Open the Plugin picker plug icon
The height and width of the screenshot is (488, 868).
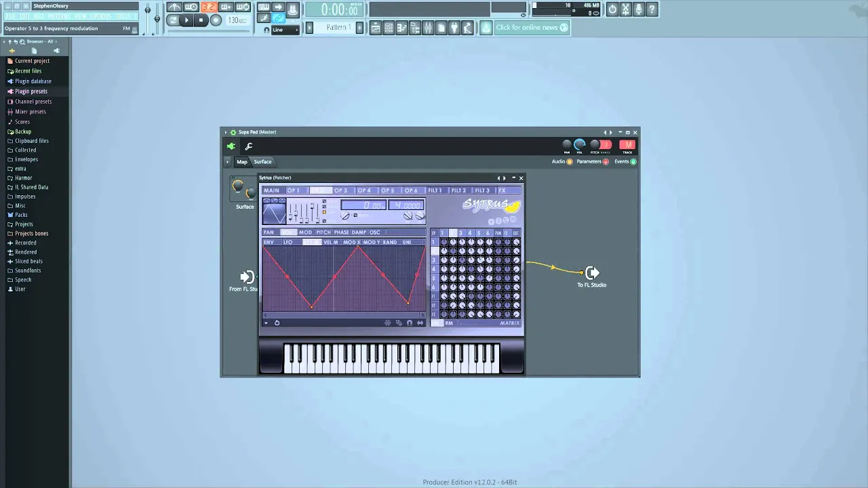point(454,28)
